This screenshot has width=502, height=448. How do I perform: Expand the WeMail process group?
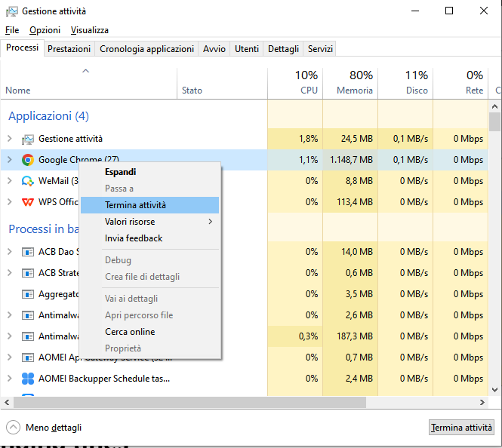[9, 181]
